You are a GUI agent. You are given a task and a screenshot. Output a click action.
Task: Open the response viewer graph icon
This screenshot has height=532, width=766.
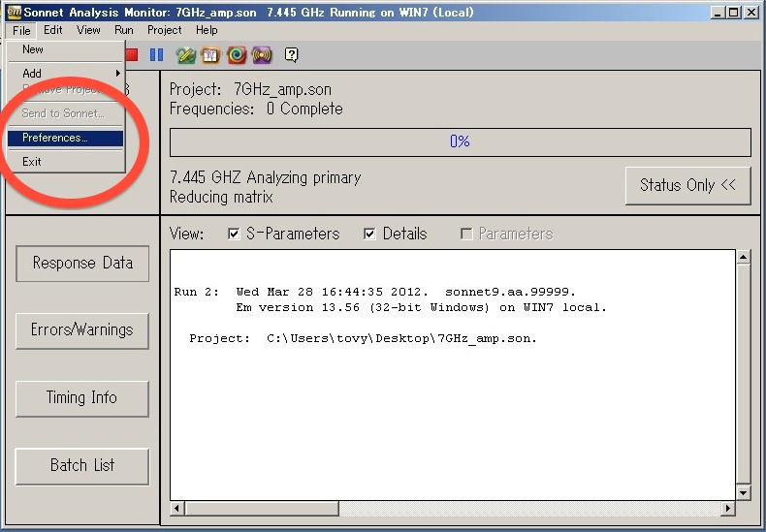[210, 55]
